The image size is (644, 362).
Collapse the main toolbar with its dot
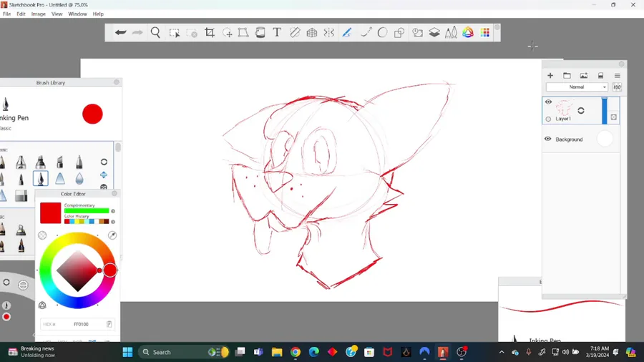(x=497, y=27)
